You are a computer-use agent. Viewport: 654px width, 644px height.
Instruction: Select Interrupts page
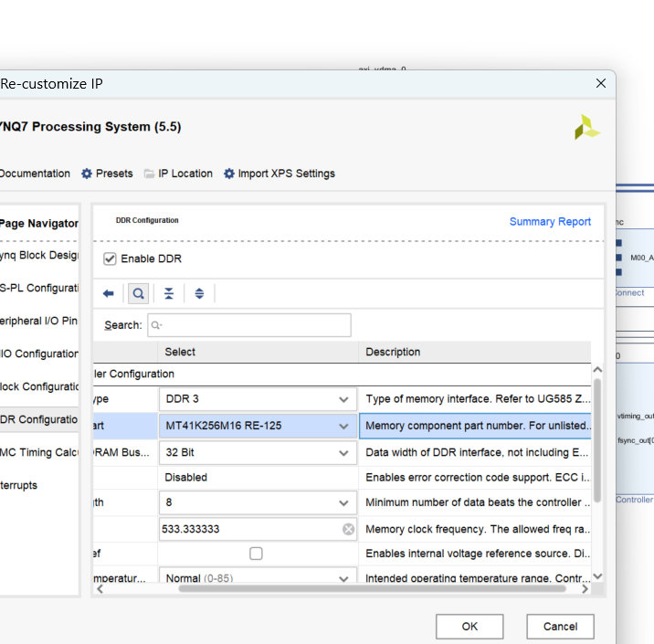19,485
